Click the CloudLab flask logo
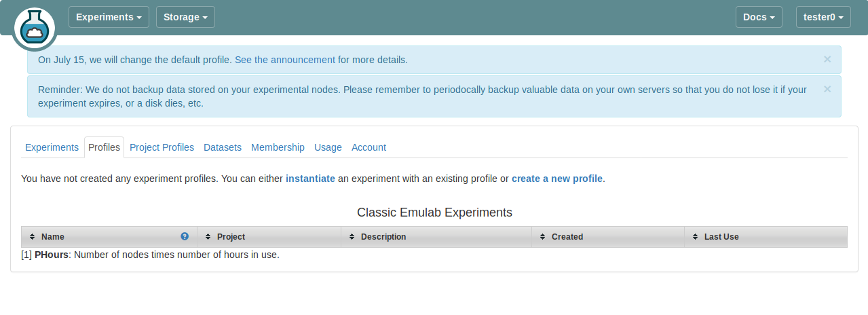868x315 pixels. 34,26
